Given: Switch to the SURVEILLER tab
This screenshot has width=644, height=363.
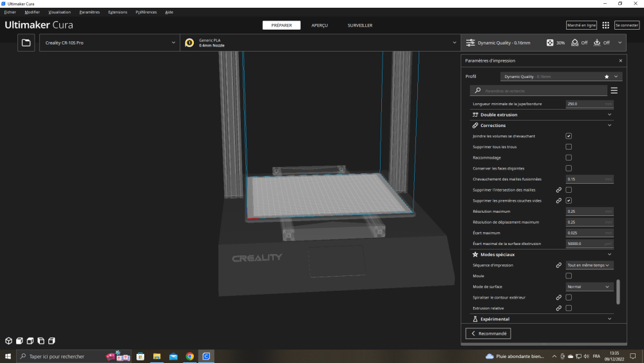Looking at the screenshot, I should click(x=360, y=26).
